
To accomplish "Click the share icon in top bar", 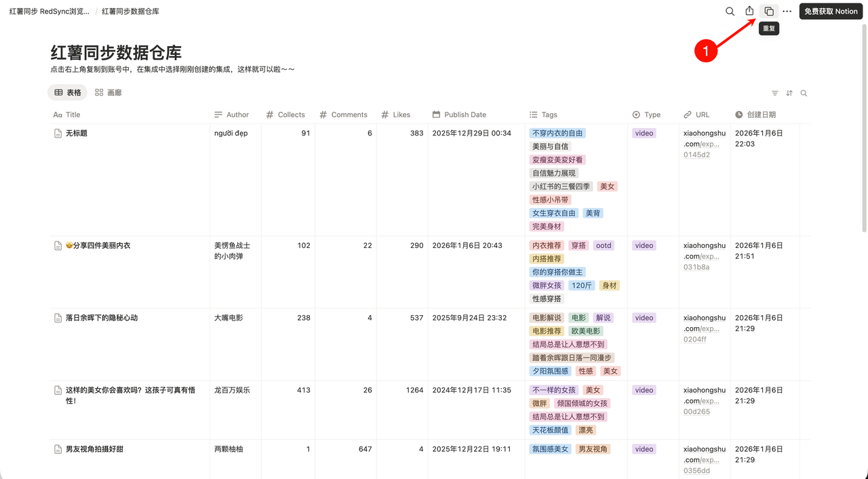I will [749, 12].
